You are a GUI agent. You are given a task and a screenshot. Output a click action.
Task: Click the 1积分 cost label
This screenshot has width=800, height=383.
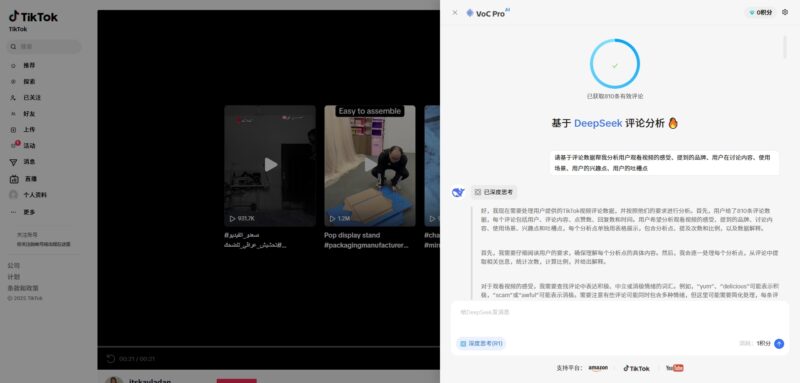coord(763,344)
